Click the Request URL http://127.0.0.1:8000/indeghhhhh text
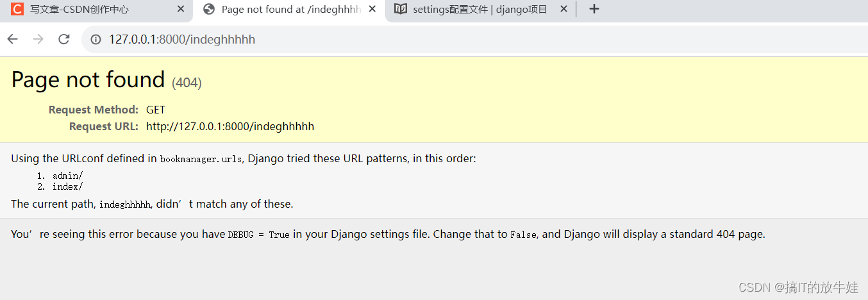This screenshot has height=300, width=868. click(230, 126)
